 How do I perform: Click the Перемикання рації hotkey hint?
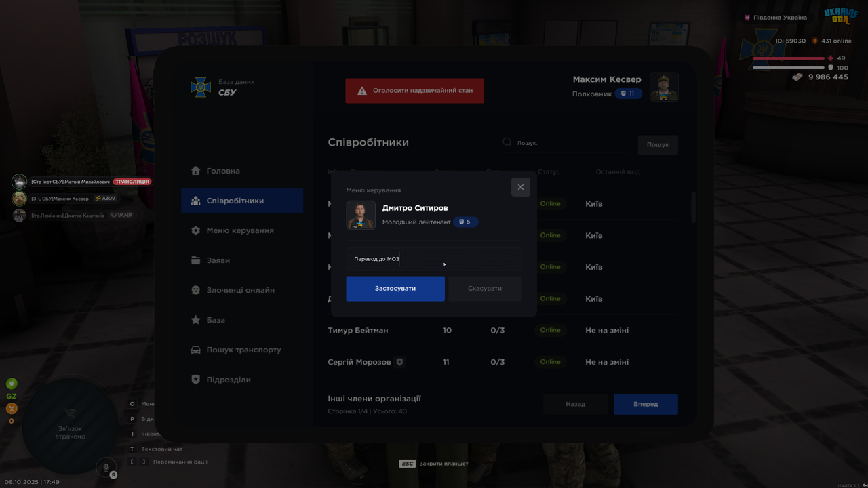click(x=168, y=462)
